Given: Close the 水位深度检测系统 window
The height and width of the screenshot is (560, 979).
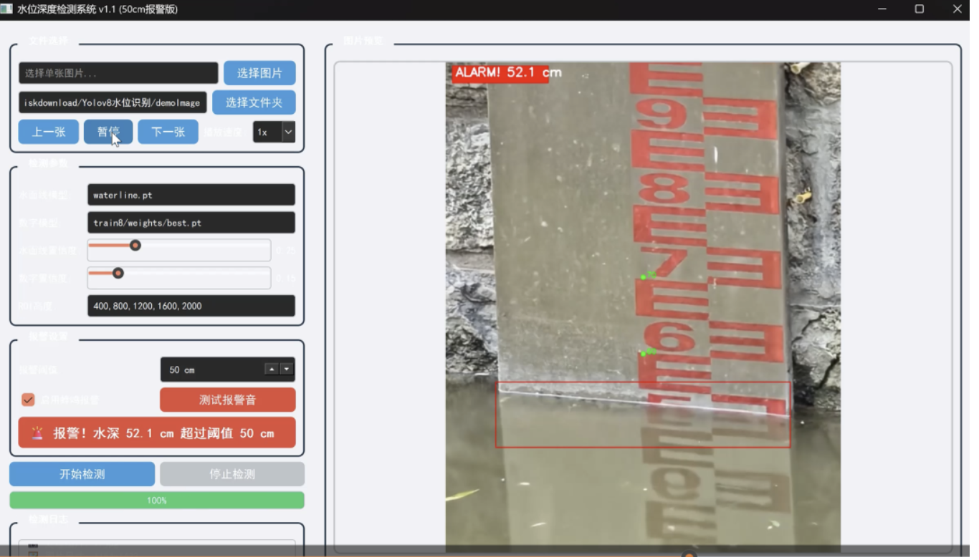Looking at the screenshot, I should click(x=957, y=9).
